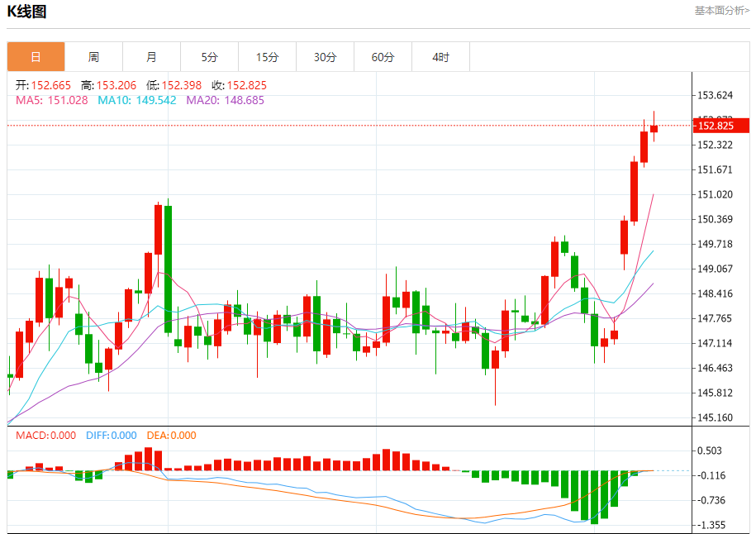
Task: Open the 基本面分析 link
Action: tap(722, 11)
